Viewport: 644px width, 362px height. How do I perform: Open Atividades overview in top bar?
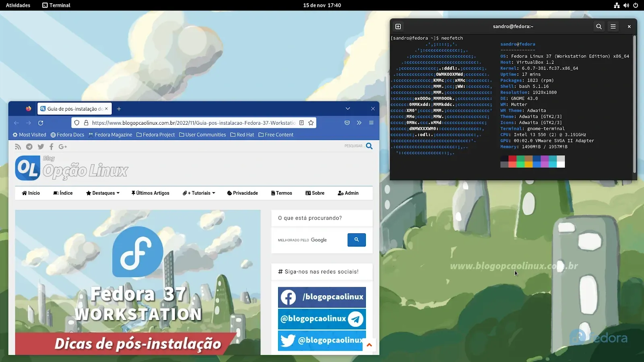pyautogui.click(x=18, y=5)
